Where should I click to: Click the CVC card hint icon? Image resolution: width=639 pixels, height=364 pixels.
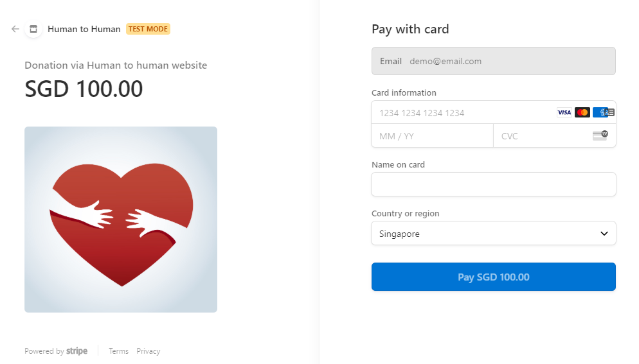coord(600,135)
